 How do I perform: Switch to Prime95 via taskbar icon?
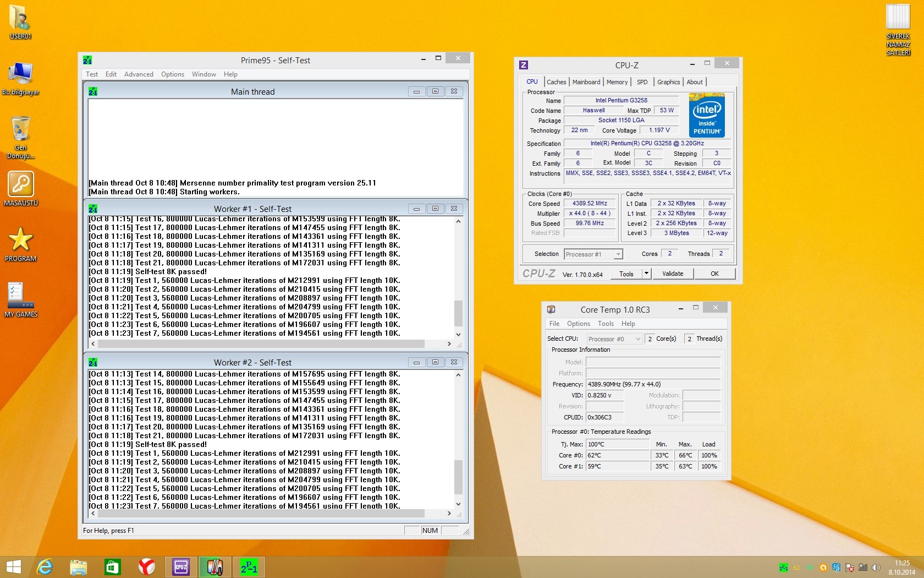point(249,567)
